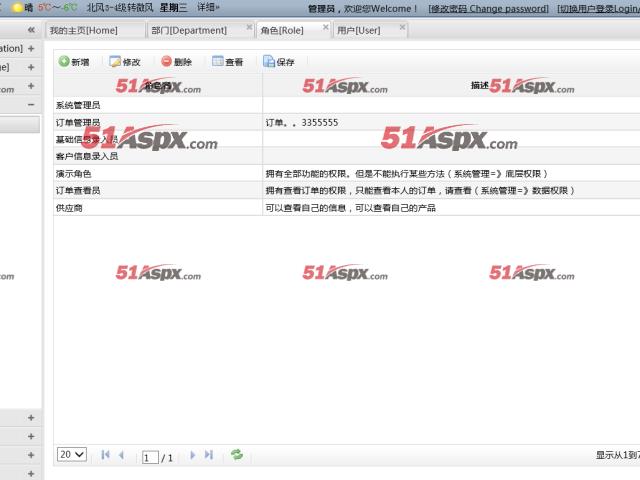Switch to the 用户[User] tab
This screenshot has width=640, height=480.
(x=358, y=31)
